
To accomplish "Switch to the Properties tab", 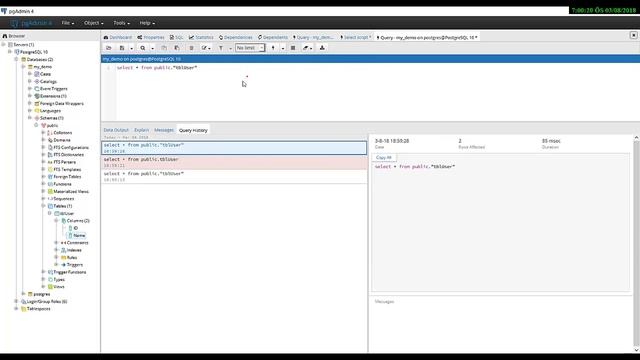I will (151, 37).
